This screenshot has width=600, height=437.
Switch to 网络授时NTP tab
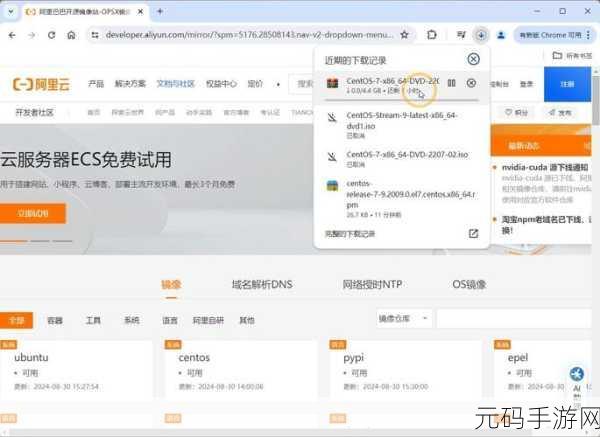372,284
